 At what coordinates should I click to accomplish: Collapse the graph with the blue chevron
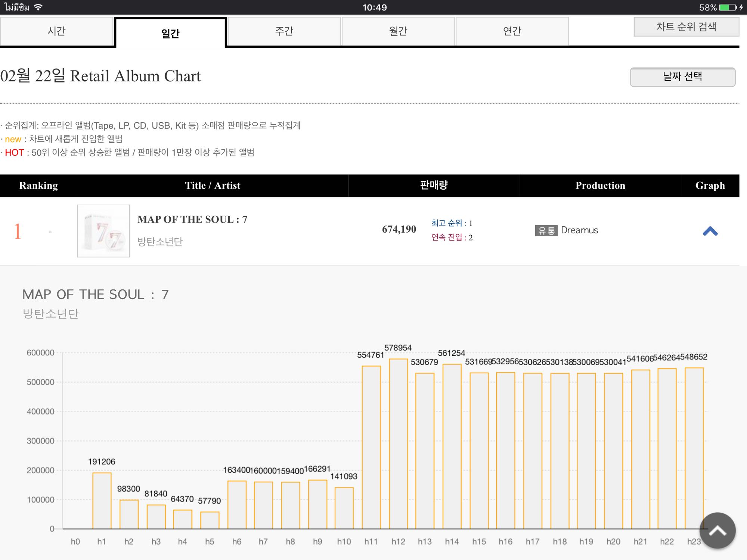click(710, 231)
